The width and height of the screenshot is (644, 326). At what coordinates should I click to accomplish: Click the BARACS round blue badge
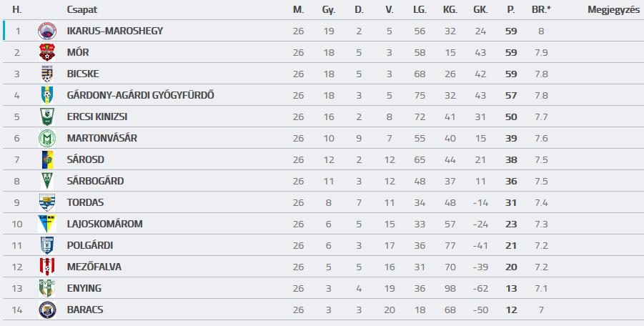(47, 310)
